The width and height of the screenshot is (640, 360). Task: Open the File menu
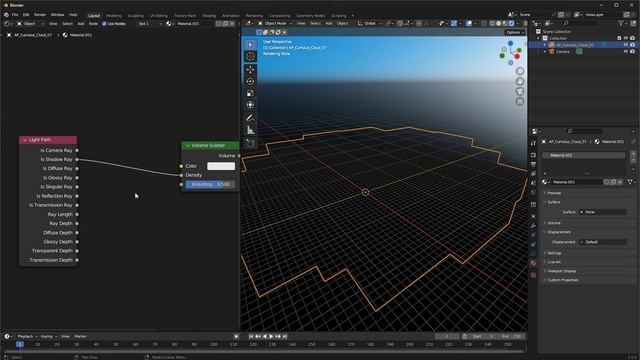coord(15,15)
